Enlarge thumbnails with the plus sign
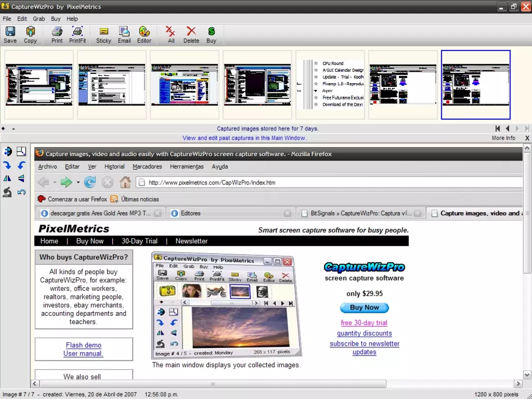The width and height of the screenshot is (532, 399). pos(3,129)
